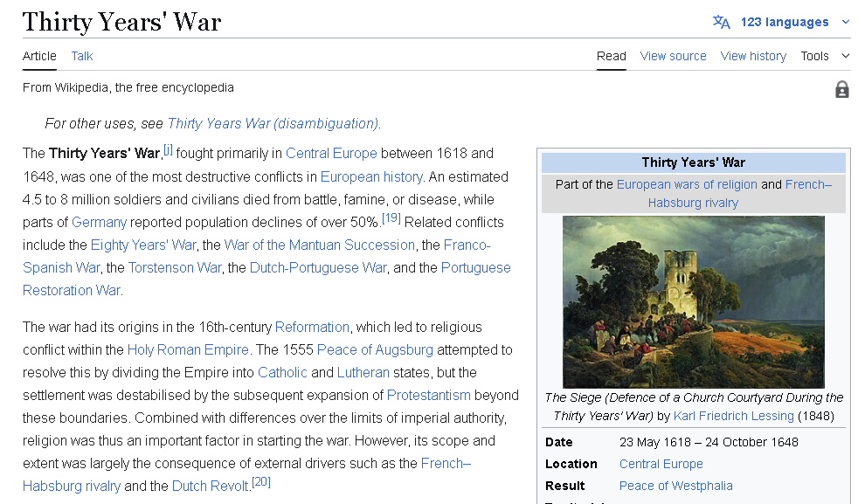Open Thirty Years War (disambiguation) link
This screenshot has height=504, width=858.
pyautogui.click(x=273, y=124)
